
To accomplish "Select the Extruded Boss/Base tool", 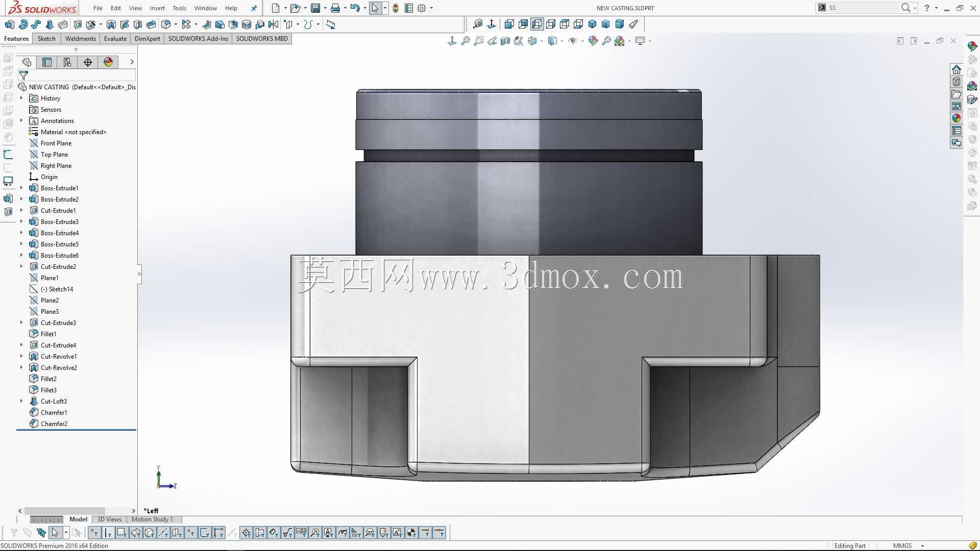I will (9, 24).
